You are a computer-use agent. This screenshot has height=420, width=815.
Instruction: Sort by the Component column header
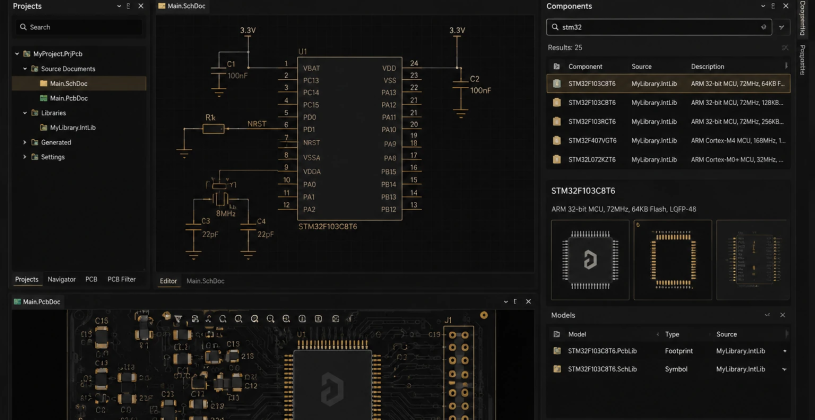click(x=585, y=67)
